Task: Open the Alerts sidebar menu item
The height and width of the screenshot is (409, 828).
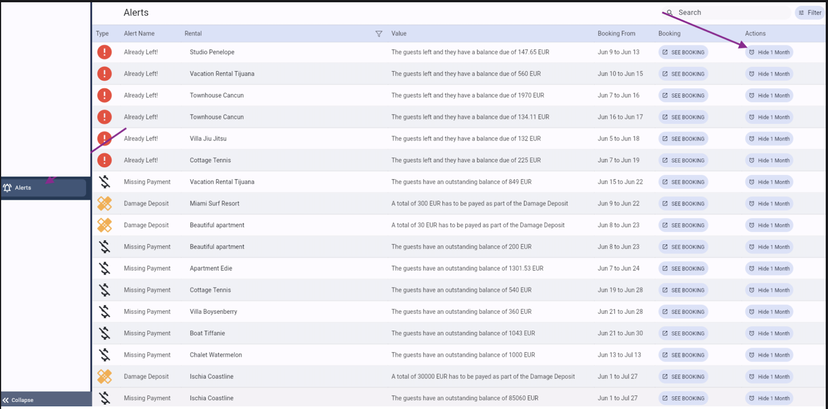Action: point(43,188)
